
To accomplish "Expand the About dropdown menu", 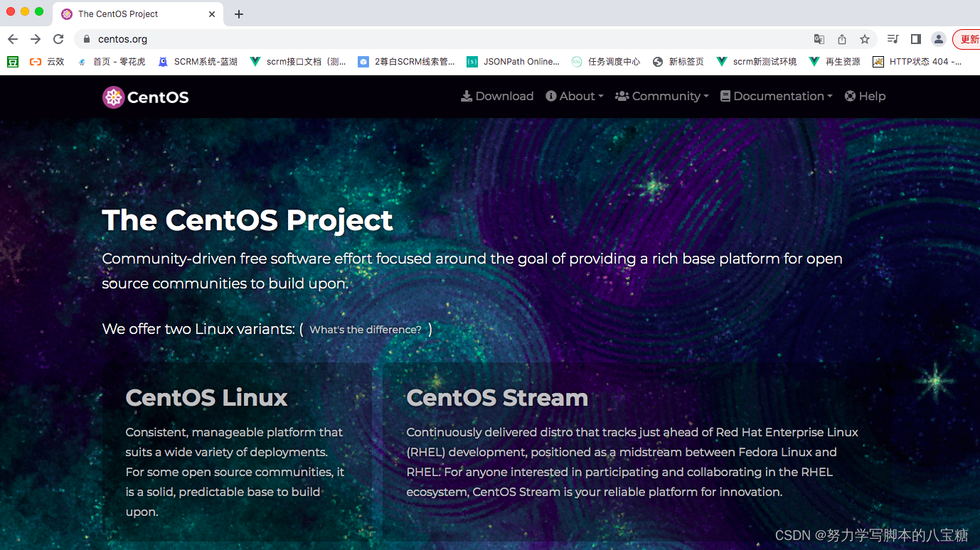I will coord(574,96).
